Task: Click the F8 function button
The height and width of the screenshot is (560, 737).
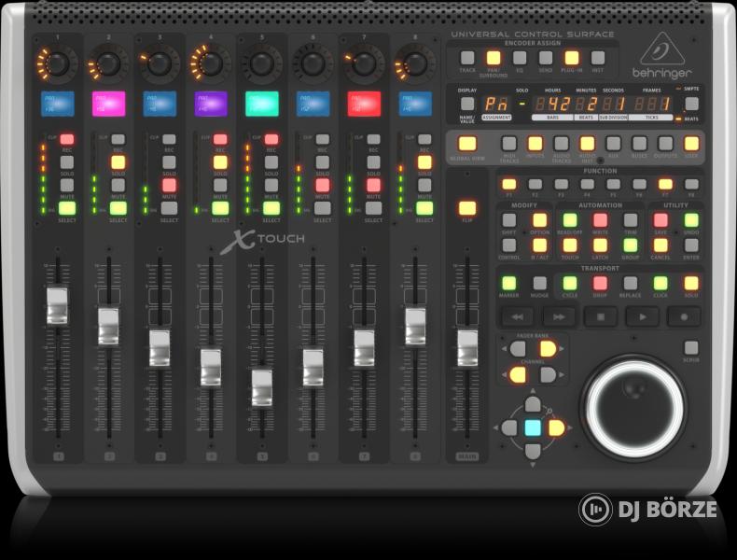Action: click(691, 184)
